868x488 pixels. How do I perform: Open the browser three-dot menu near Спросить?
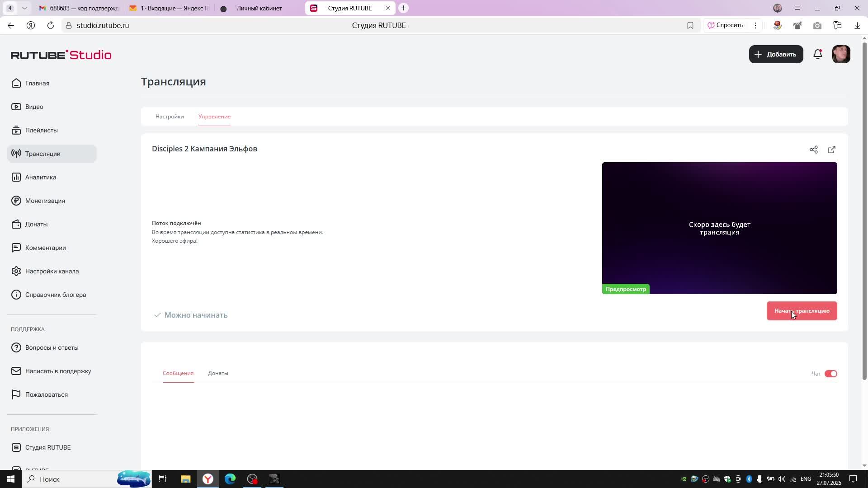pyautogui.click(x=755, y=25)
